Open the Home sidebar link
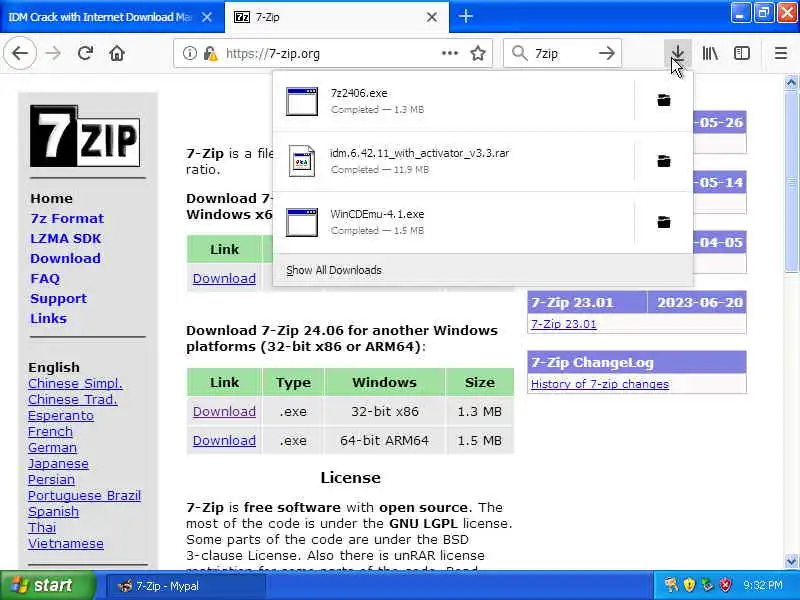Image resolution: width=800 pixels, height=600 pixels. 51,198
